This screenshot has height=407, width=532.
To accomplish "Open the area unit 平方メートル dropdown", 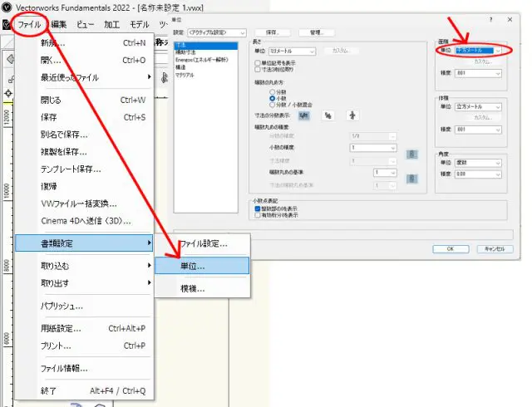I will 479,51.
